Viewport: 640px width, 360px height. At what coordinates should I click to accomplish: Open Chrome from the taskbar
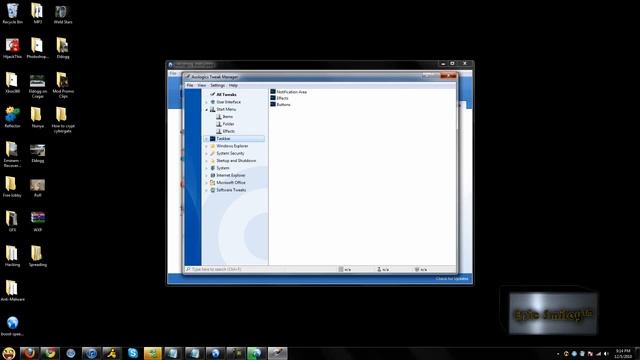click(x=50, y=353)
